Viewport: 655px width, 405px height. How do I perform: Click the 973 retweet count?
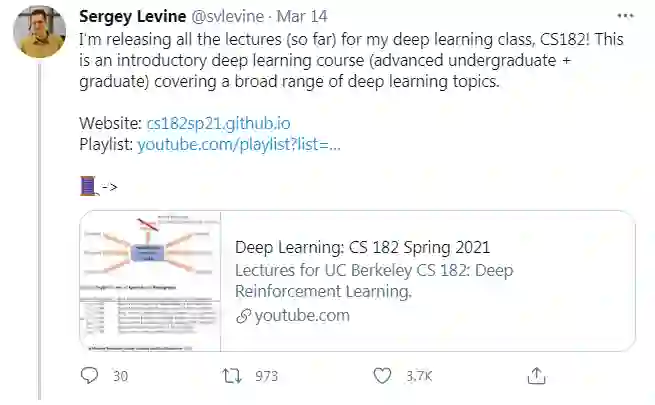pyautogui.click(x=266, y=376)
